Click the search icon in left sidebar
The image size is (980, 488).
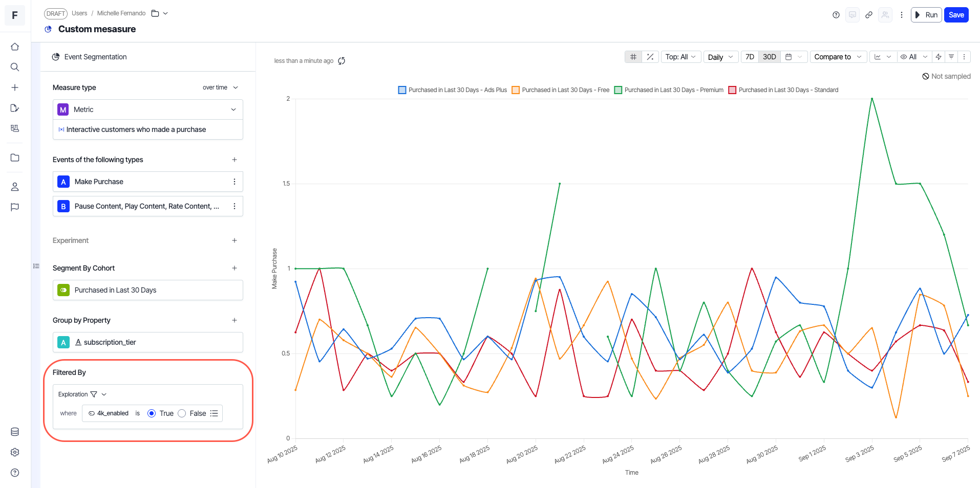click(15, 67)
